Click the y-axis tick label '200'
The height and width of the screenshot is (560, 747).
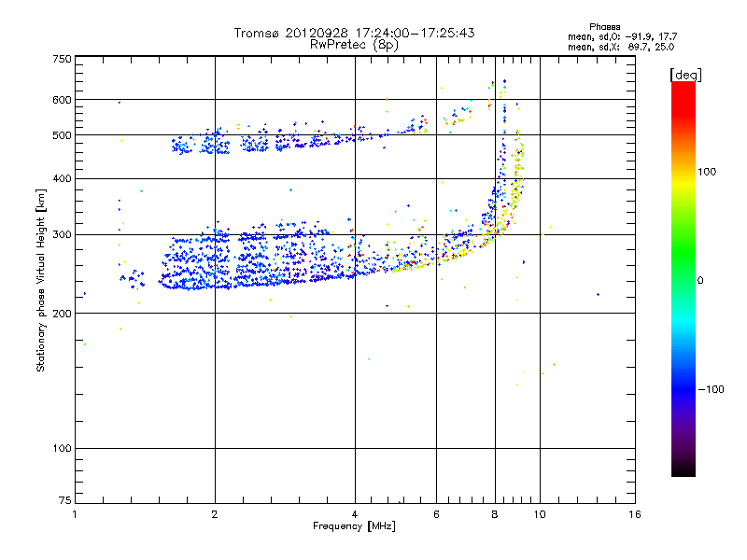62,314
